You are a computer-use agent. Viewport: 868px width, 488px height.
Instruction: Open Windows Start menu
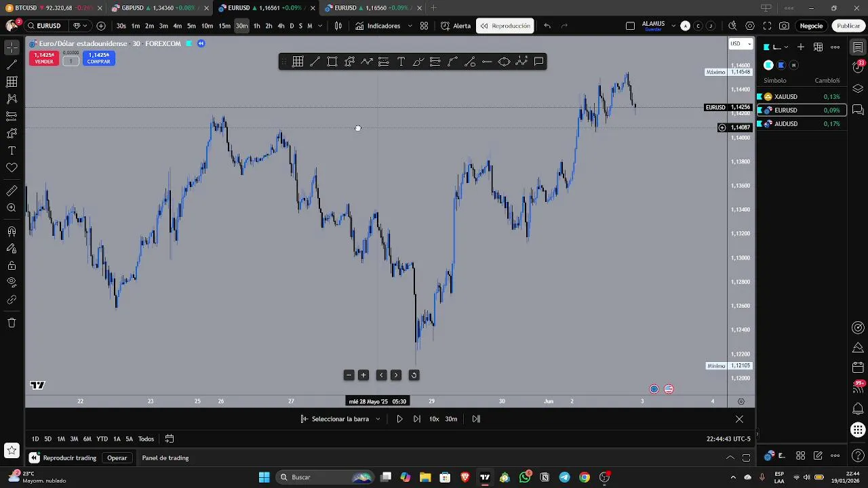point(264,477)
